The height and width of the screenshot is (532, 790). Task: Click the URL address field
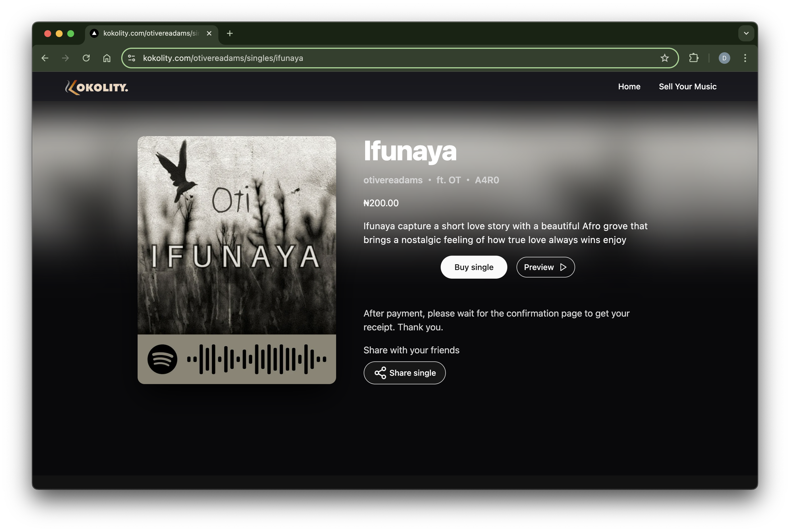[373, 58]
